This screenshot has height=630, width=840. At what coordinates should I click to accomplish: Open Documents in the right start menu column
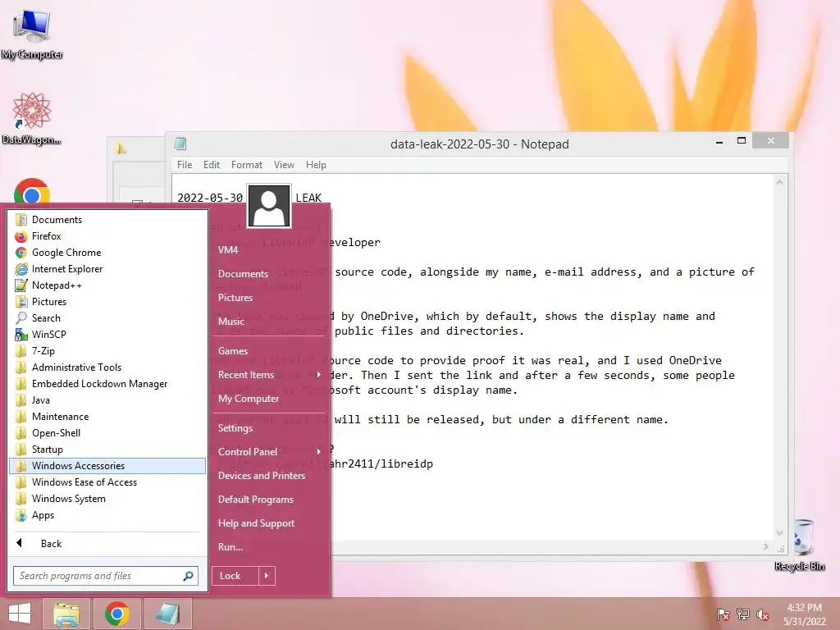pos(269,274)
